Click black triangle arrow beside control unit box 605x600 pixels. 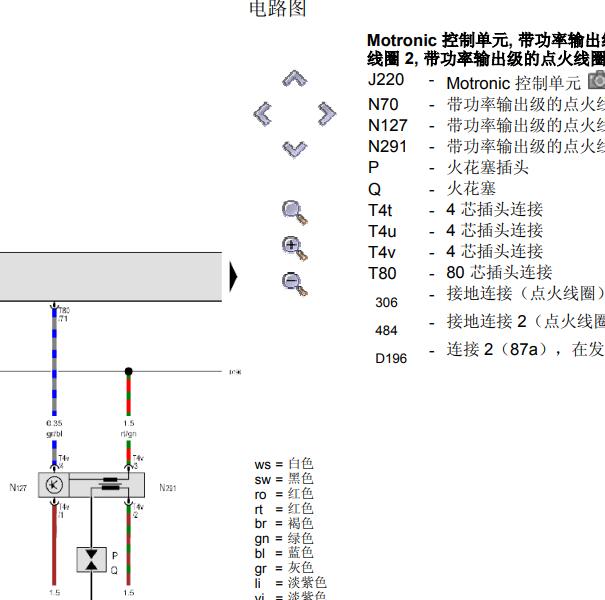233,276
